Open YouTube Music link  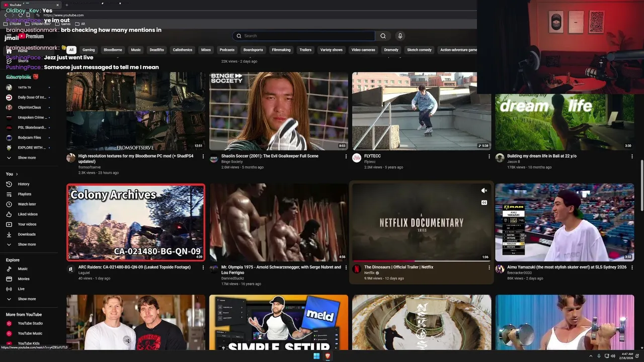coord(30,333)
